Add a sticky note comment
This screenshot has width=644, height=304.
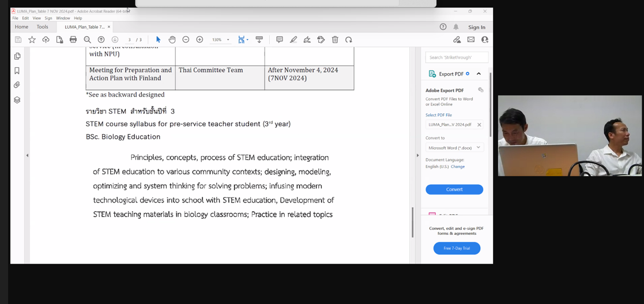click(280, 40)
